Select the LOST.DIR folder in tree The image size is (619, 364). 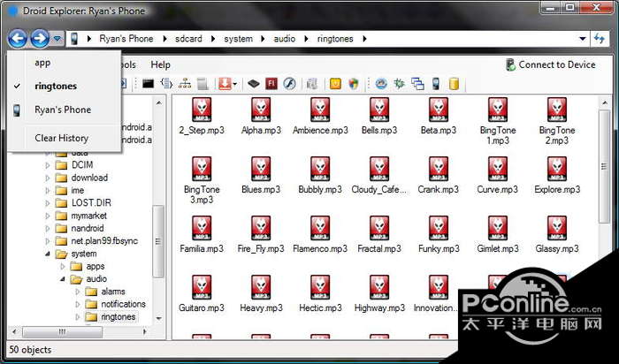click(91, 202)
